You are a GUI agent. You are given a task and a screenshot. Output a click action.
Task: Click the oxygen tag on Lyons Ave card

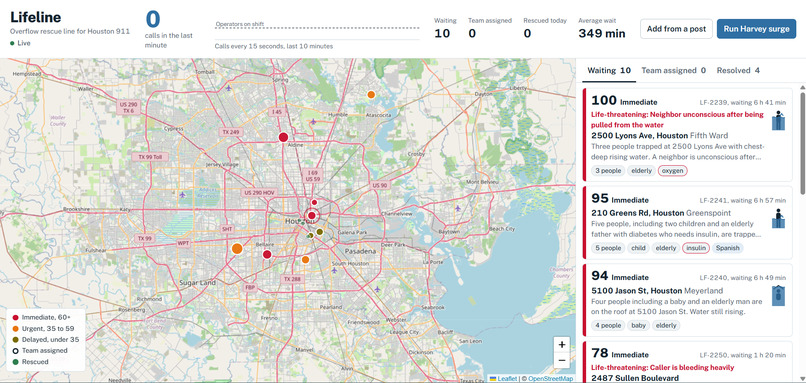click(x=673, y=171)
